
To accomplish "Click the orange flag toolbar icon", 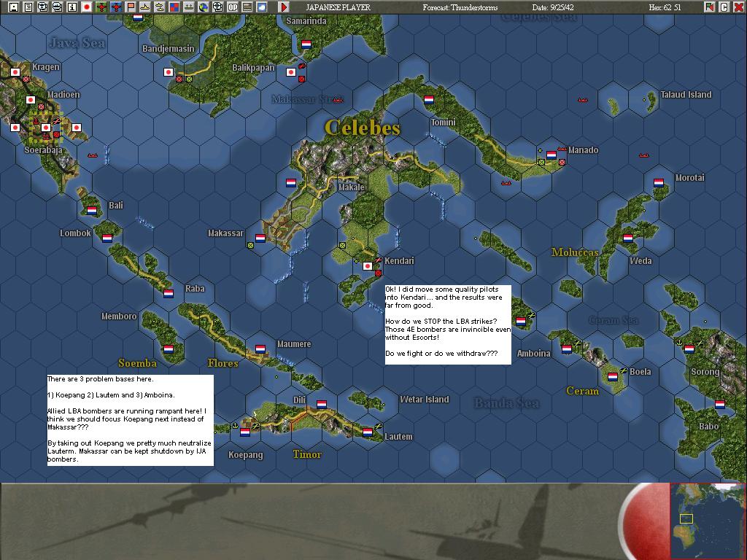I will click(131, 7).
